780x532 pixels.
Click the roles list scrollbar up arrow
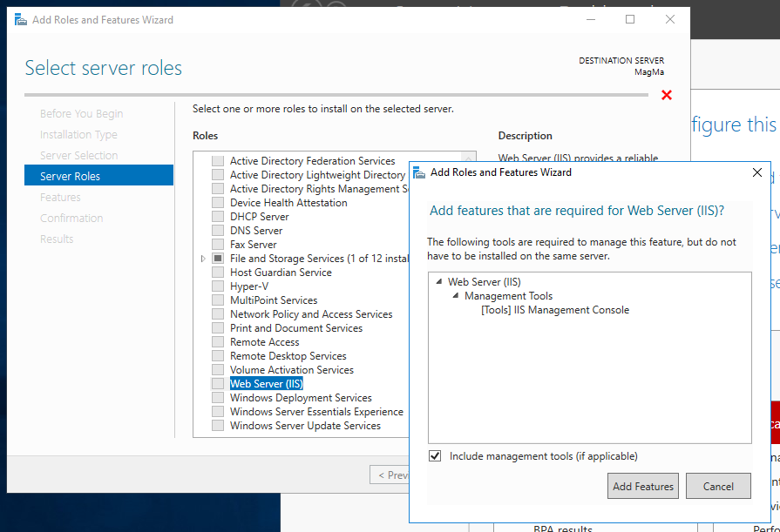(468, 158)
